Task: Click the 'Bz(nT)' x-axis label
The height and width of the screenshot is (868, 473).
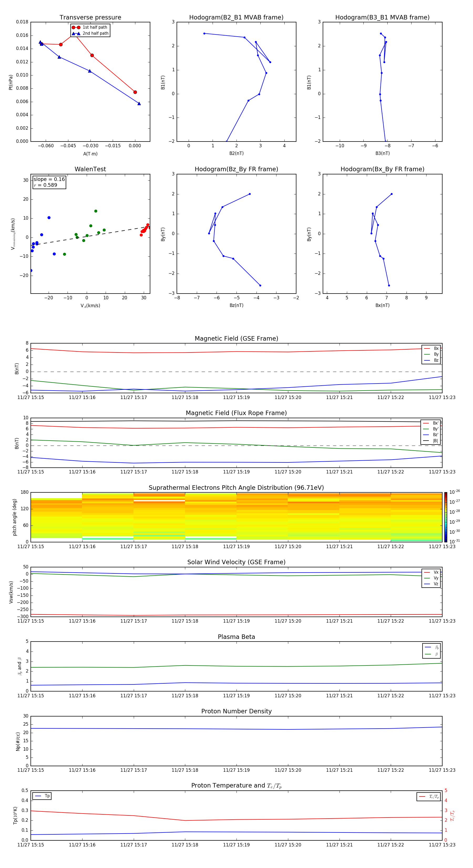Action: click(x=236, y=305)
